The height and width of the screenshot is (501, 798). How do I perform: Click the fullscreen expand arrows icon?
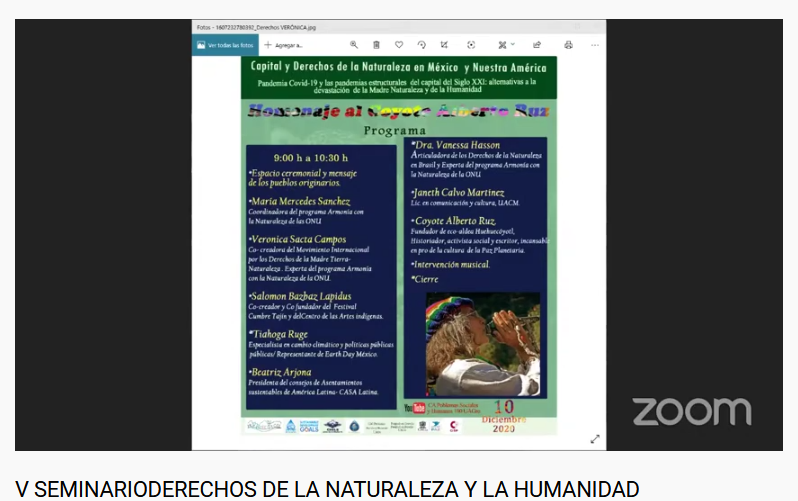coord(595,439)
